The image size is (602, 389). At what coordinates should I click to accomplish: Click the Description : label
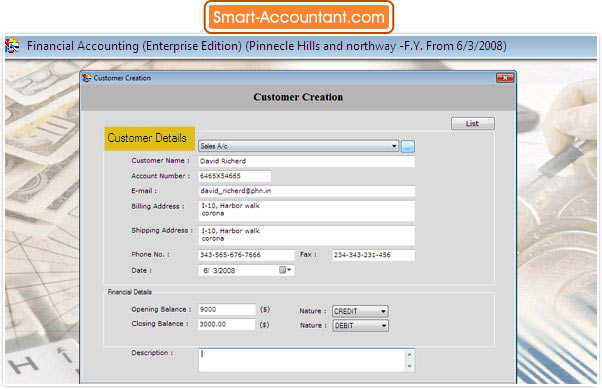[x=152, y=353]
